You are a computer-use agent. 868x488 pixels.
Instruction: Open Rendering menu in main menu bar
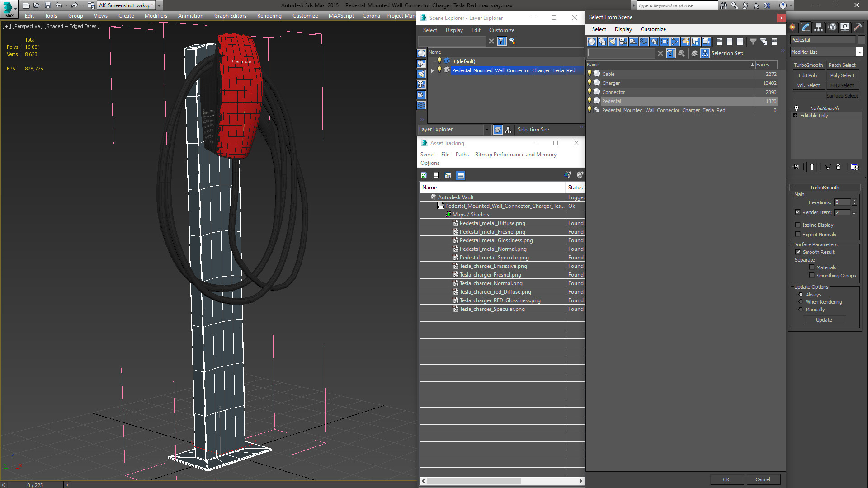[269, 16]
